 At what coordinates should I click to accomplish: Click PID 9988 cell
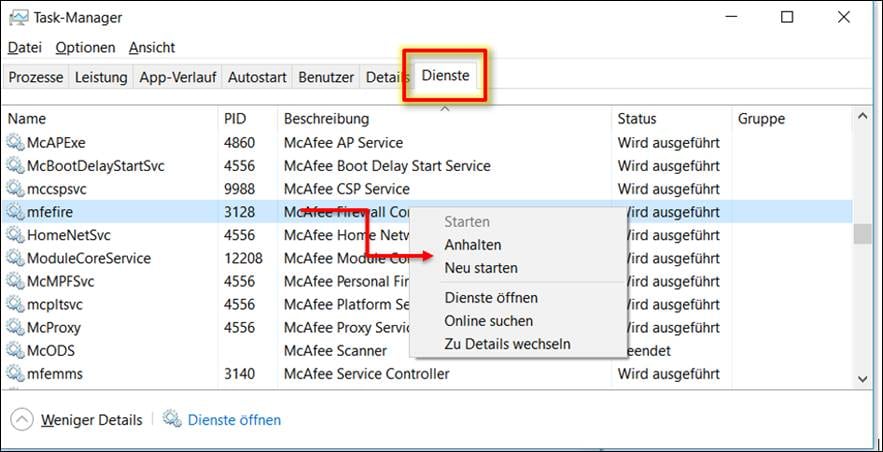[x=239, y=189]
